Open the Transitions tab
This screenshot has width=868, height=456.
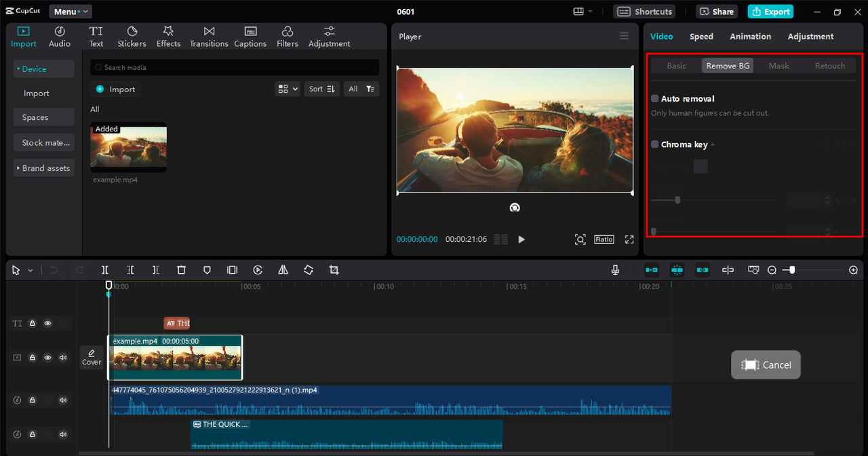(209, 37)
